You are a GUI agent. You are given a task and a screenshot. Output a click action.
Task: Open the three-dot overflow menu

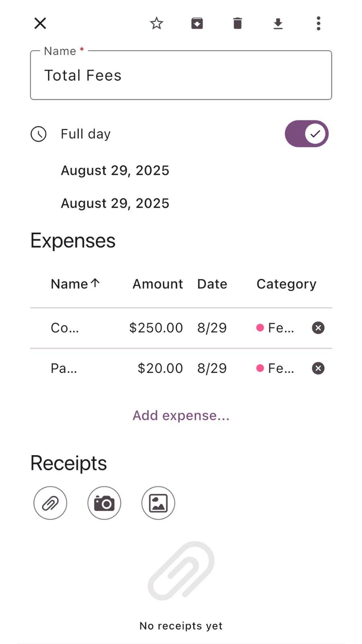tap(319, 23)
